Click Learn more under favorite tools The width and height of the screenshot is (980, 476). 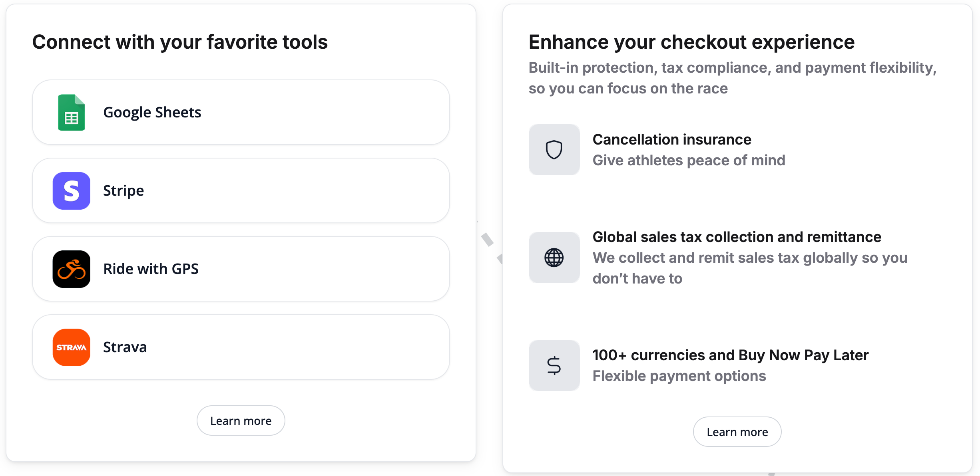[x=241, y=421]
